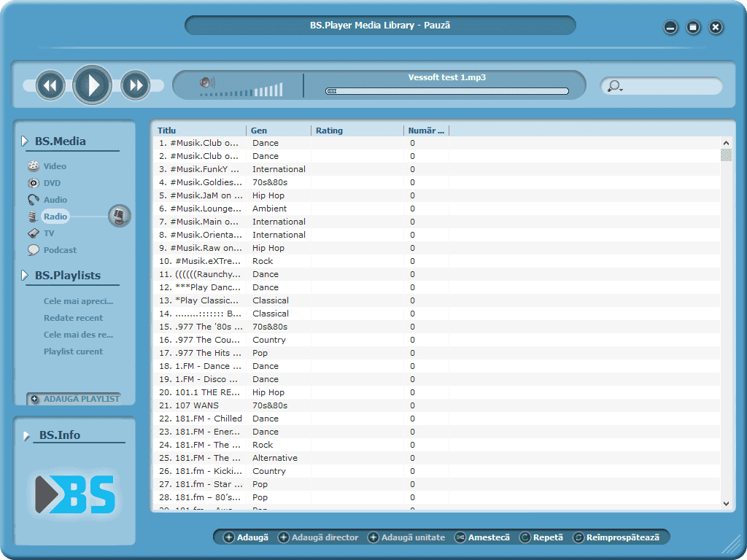Open the 'Redate recent' playlist

tap(74, 318)
